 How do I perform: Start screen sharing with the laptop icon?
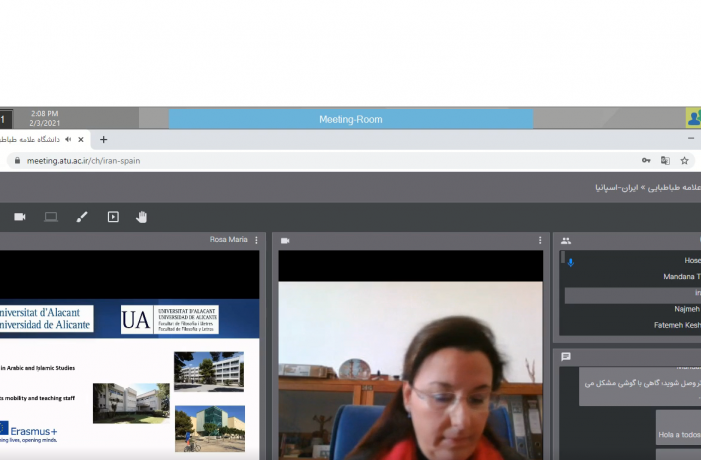coord(51,217)
